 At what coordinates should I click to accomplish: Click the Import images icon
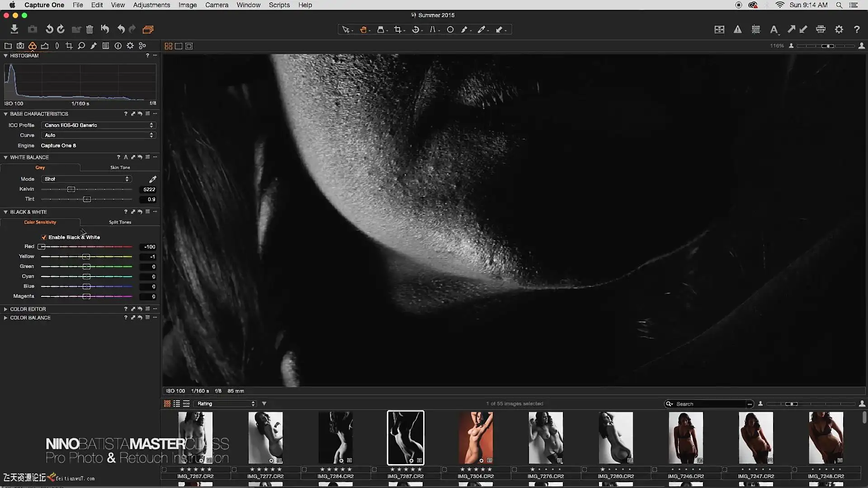(14, 29)
